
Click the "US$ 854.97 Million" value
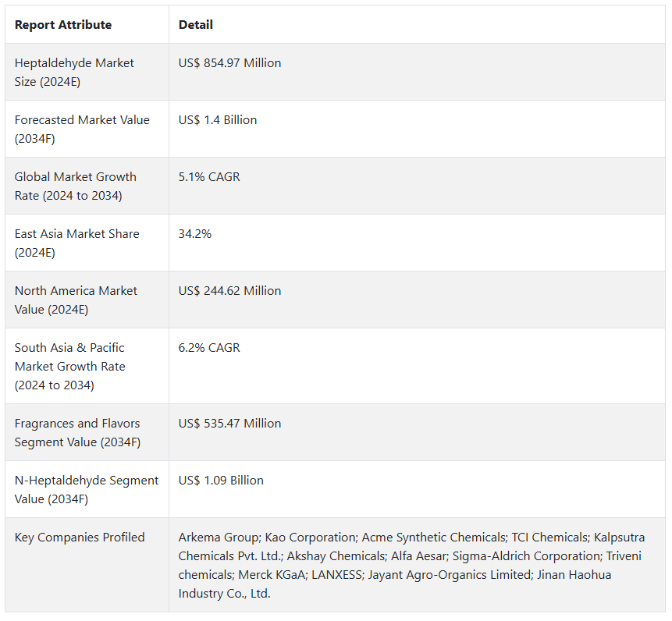coord(229,63)
